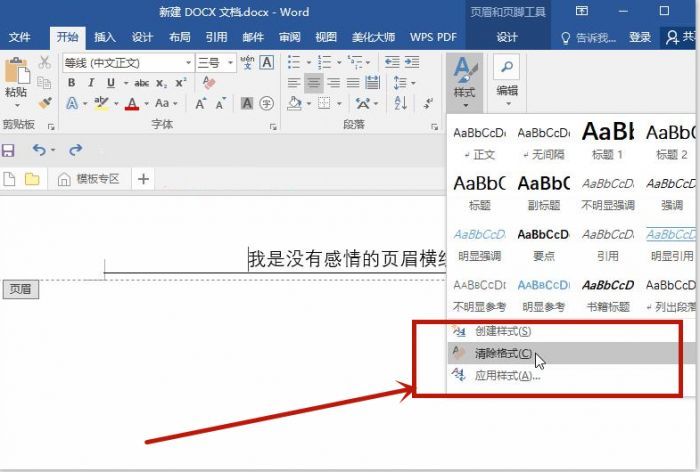Toggle subscript formatting
Viewport: 700px width, 472px height.
click(162, 84)
